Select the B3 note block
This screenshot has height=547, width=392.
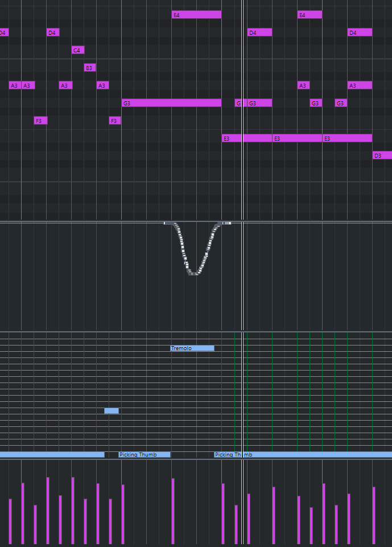[90, 68]
